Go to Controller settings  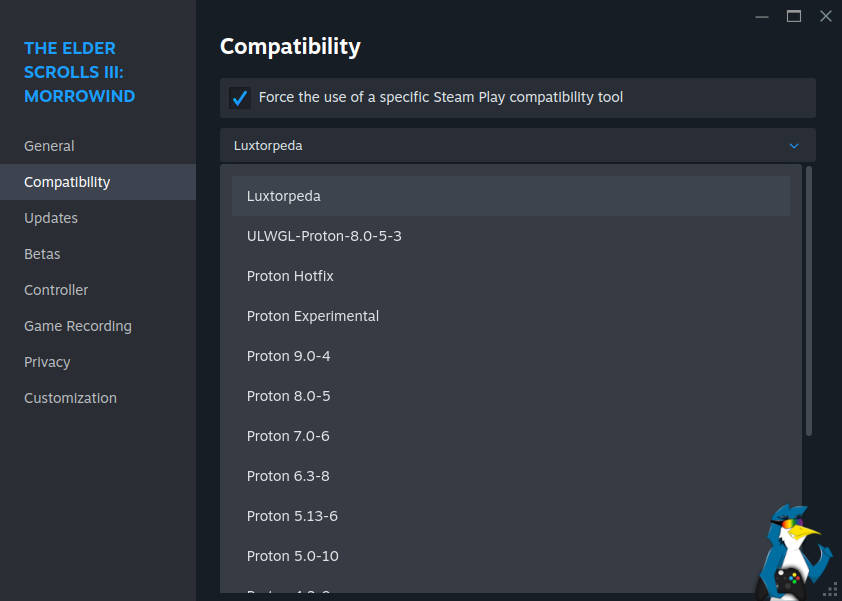56,290
